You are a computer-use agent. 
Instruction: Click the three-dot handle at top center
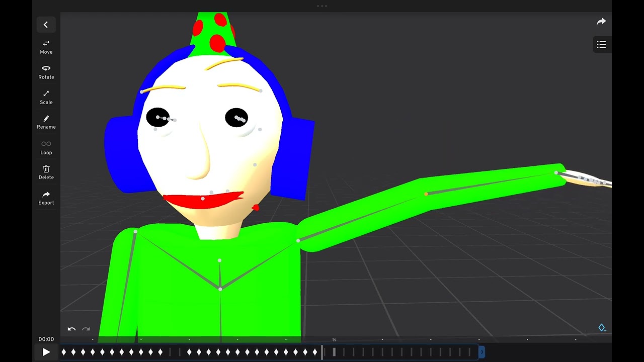pyautogui.click(x=322, y=6)
